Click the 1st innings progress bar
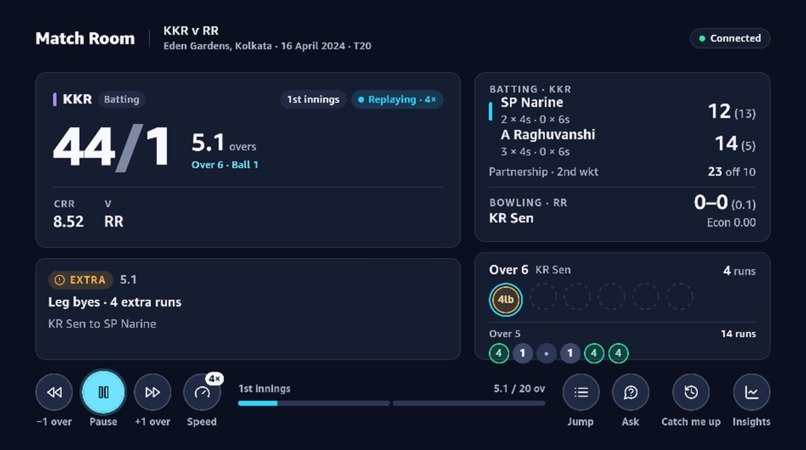Screen dimensions: 806x450 [x=314, y=404]
